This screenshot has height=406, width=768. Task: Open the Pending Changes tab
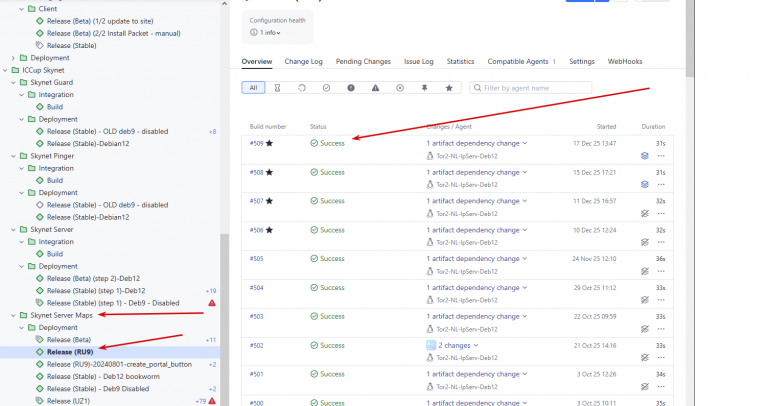[363, 62]
